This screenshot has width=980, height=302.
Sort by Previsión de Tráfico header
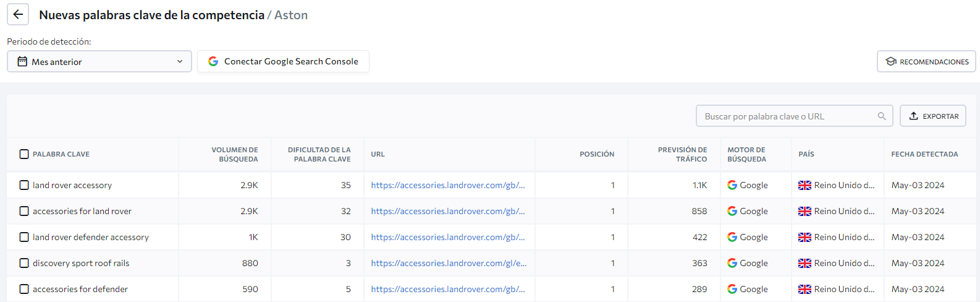click(x=682, y=154)
